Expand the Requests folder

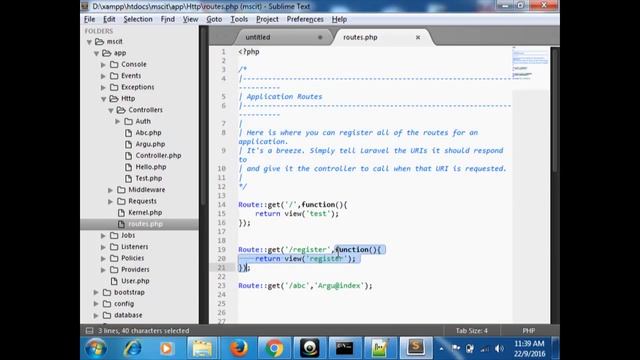(110, 201)
